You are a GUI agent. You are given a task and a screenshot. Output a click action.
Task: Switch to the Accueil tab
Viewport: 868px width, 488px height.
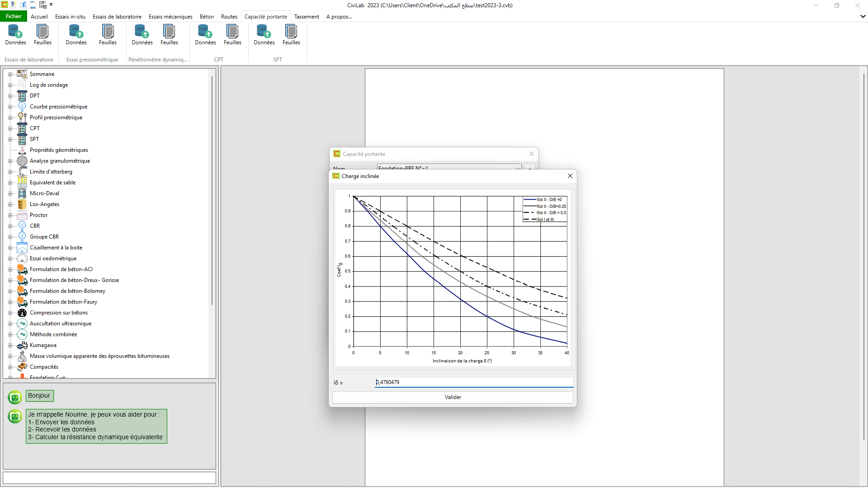(39, 17)
